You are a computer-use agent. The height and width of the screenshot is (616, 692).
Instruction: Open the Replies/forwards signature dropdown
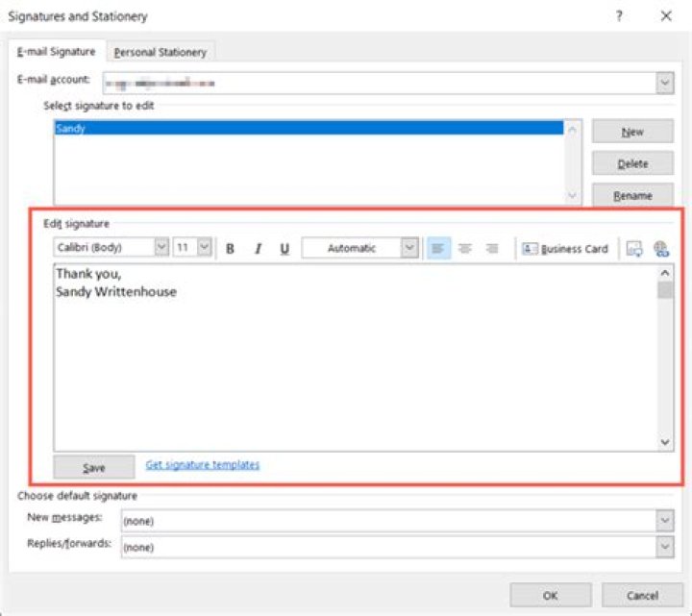tap(665, 547)
